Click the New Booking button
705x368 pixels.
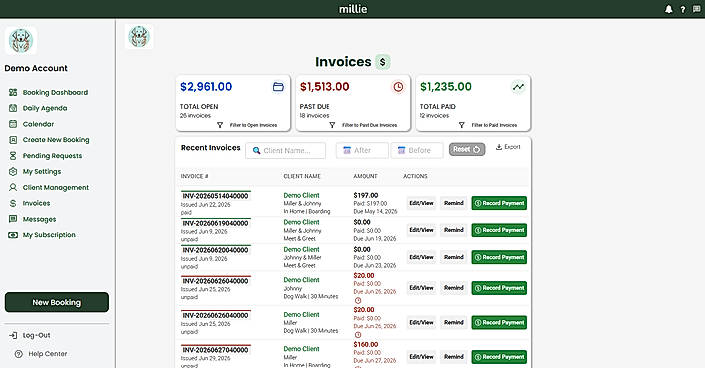(57, 302)
